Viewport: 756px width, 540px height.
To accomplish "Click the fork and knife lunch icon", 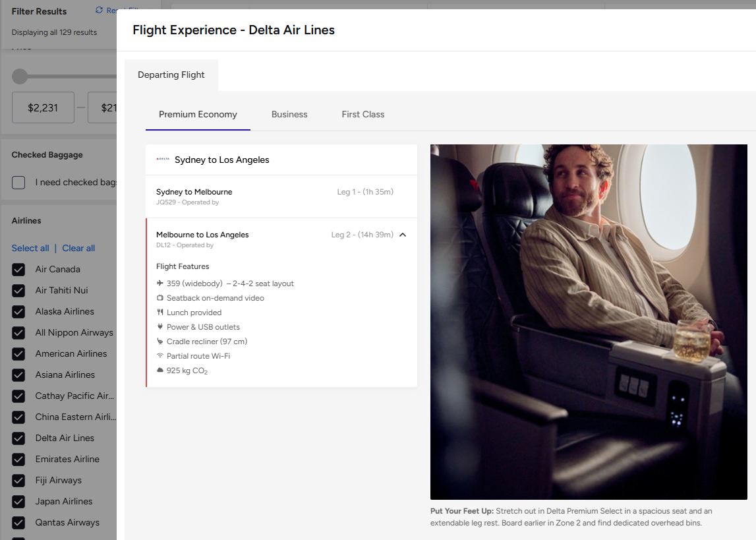I will coord(160,312).
